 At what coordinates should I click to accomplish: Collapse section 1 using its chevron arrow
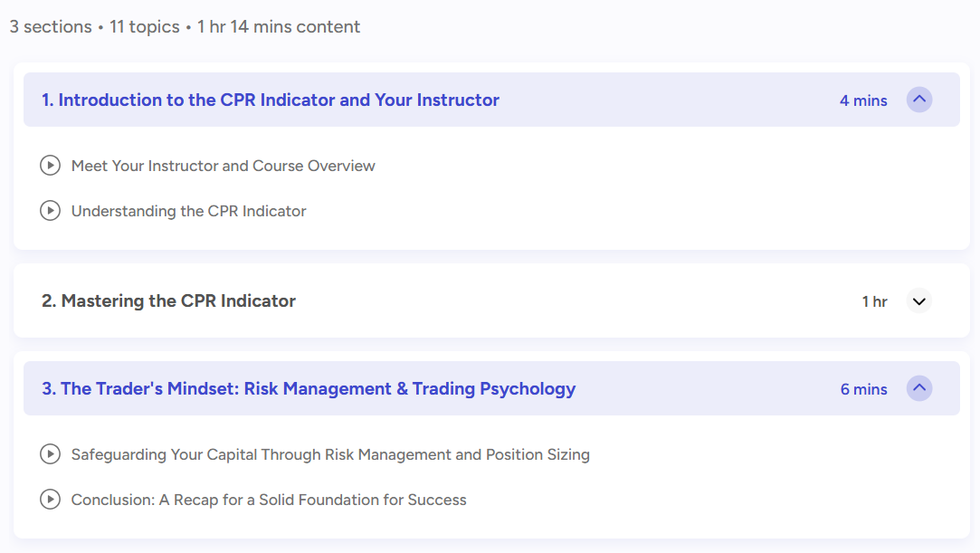coord(919,100)
